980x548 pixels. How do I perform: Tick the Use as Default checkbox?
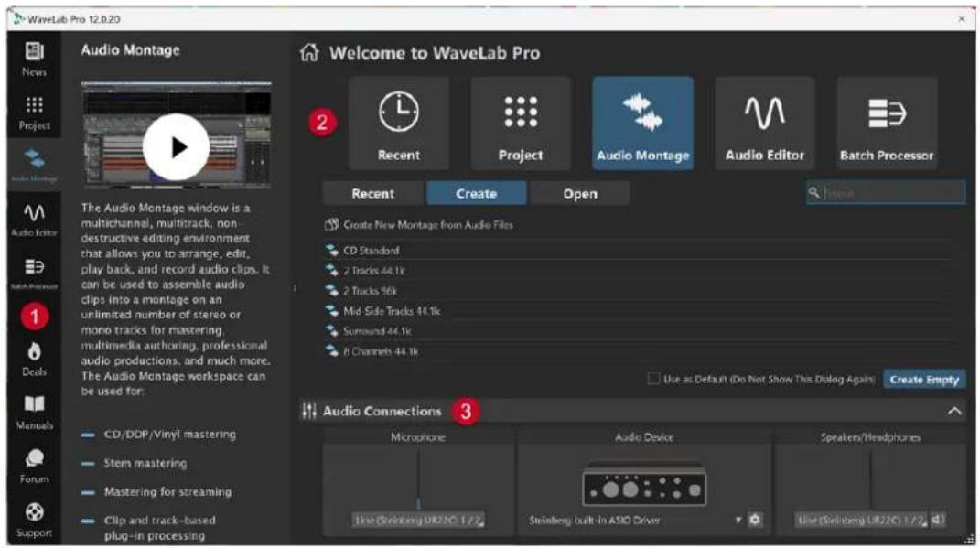click(x=653, y=379)
